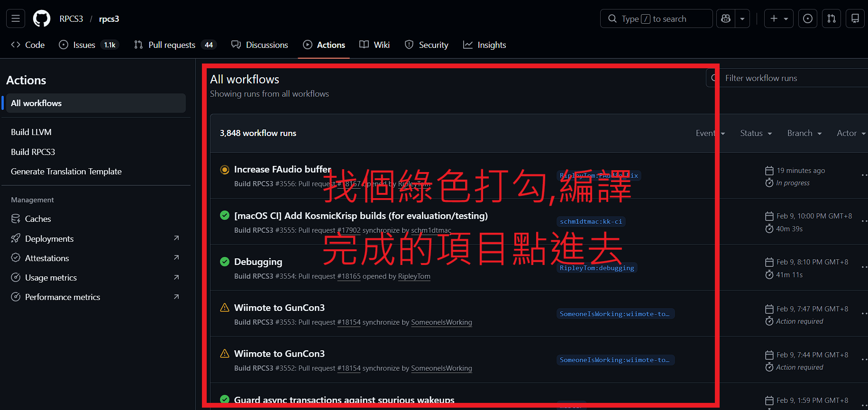This screenshot has width=868, height=410.
Task: Open the hamburger navigation menu
Action: point(16,18)
